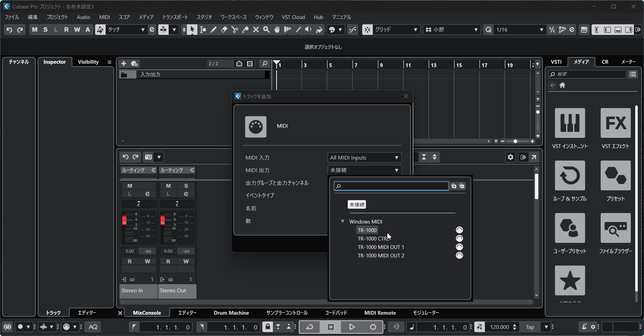The image size is (644, 336).
Task: Open the VST Instruments media tile
Action: pos(570,123)
